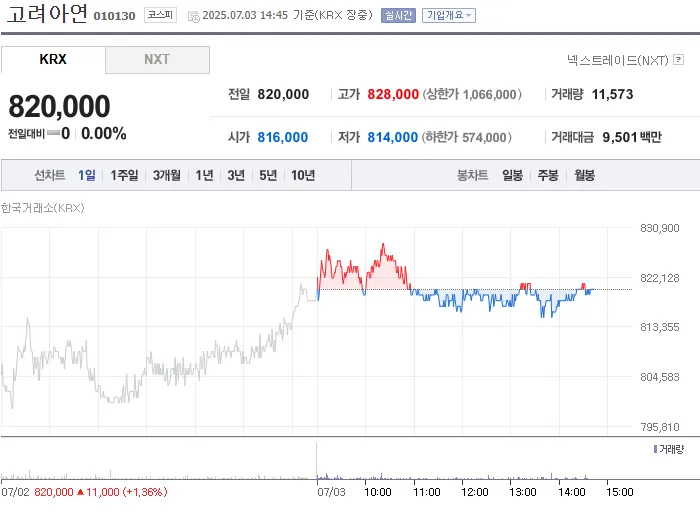The image size is (700, 515).
Task: Click the 2025.07.03 14:45 timestamp
Action: [245, 16]
